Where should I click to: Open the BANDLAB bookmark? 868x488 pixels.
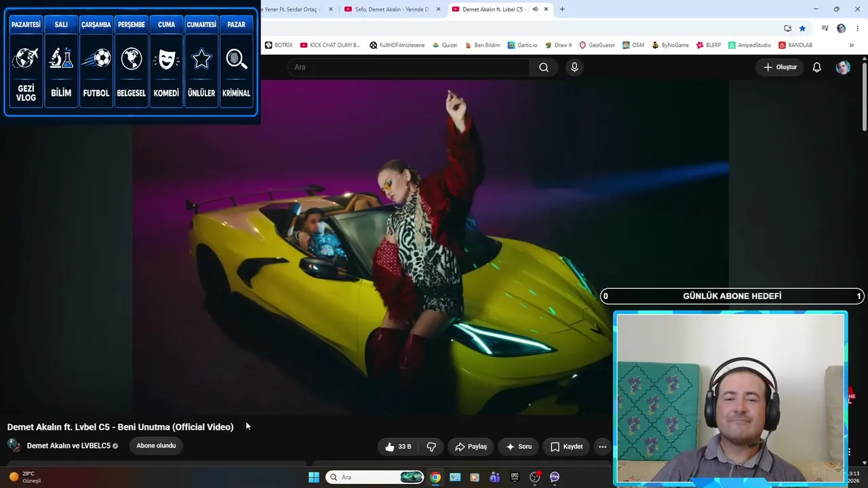(x=795, y=45)
